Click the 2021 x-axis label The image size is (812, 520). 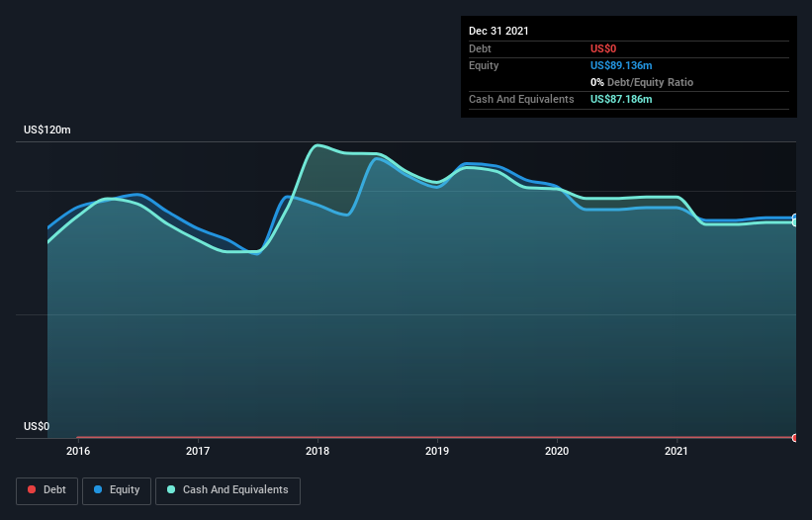(677, 451)
